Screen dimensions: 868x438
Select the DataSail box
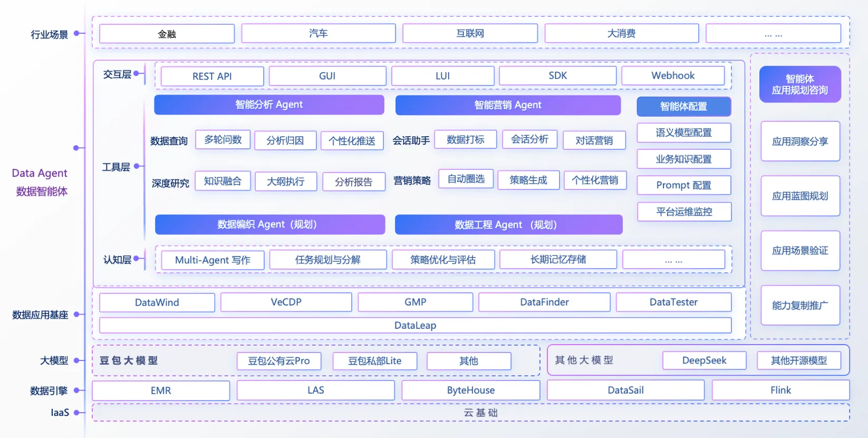[x=626, y=390]
